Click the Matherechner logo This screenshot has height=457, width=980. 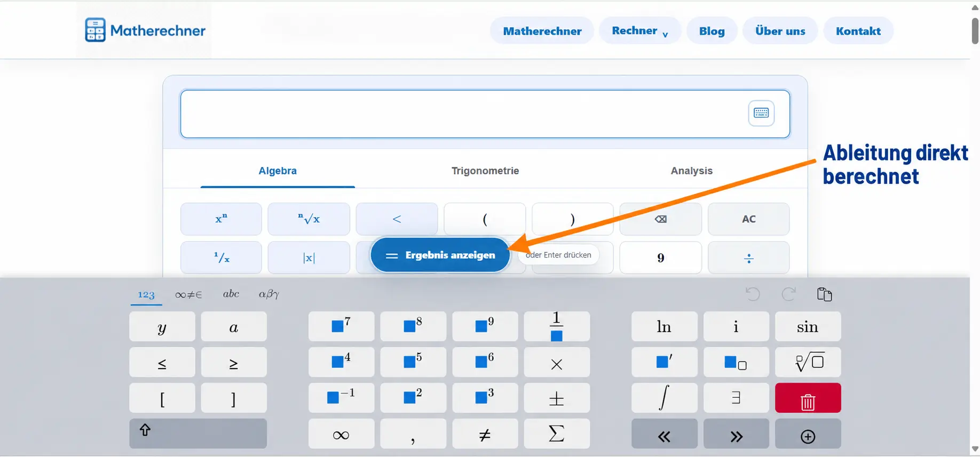pos(145,30)
